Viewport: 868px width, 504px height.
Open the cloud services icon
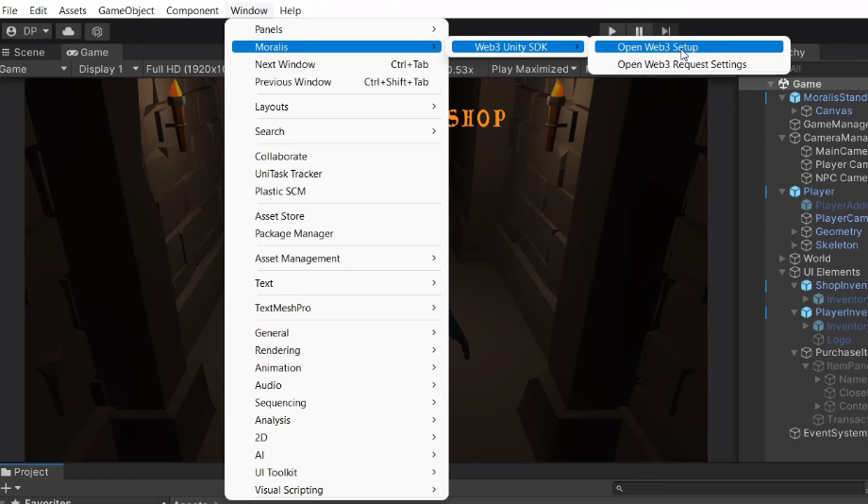(68, 31)
